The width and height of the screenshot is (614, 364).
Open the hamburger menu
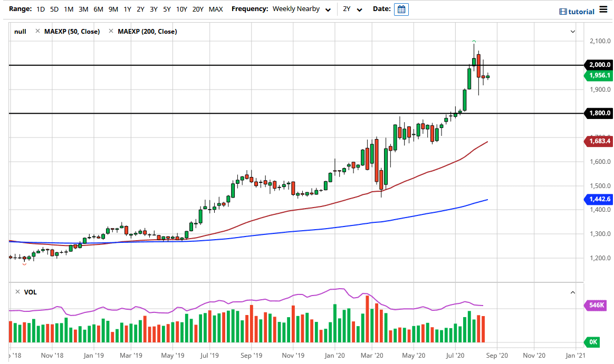pos(604,11)
